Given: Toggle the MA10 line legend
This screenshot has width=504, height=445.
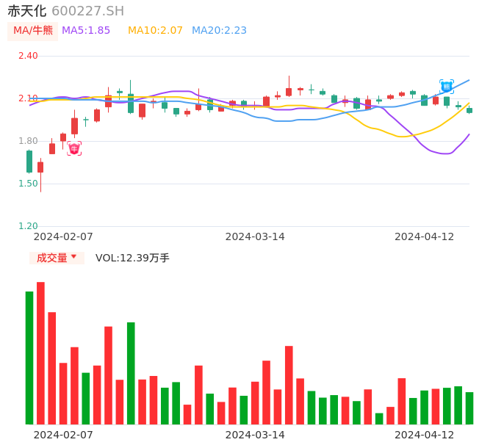Looking at the screenshot, I should coord(155,31).
